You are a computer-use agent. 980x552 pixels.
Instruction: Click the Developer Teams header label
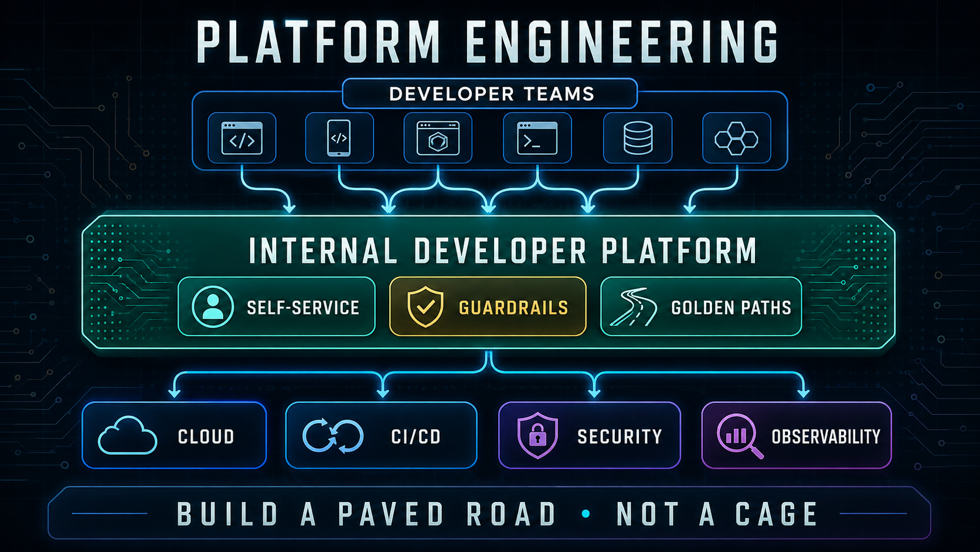(492, 94)
